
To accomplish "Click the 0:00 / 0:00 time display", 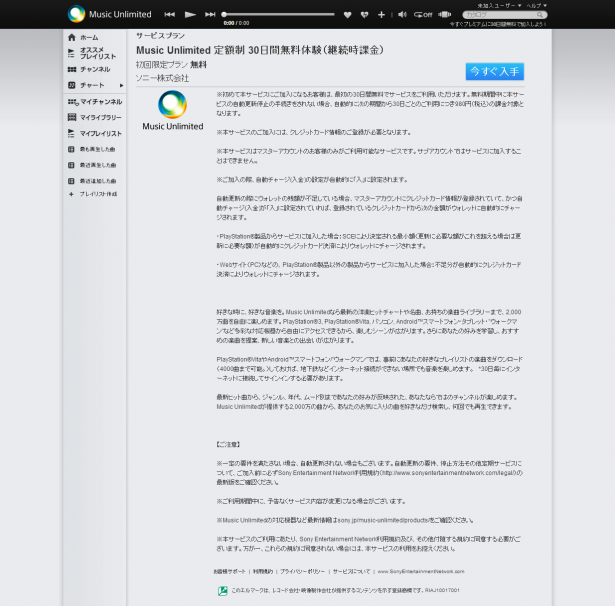I will 236,23.
